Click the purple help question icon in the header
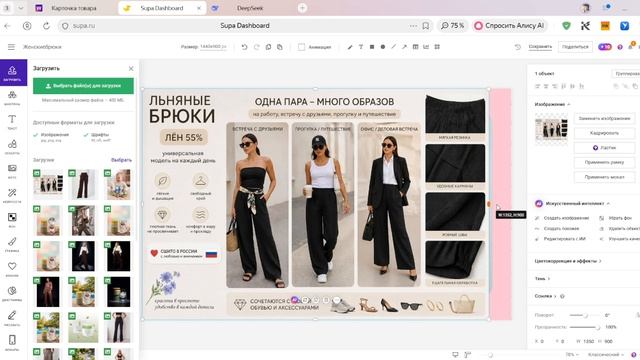The height and width of the screenshot is (360, 640). (x=620, y=47)
